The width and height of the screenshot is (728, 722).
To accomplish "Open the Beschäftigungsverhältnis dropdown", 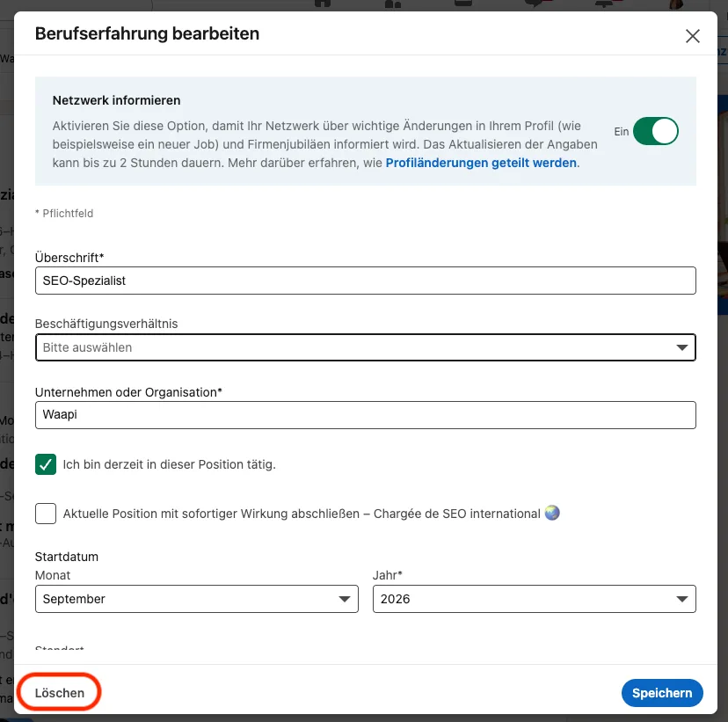I will (x=366, y=347).
